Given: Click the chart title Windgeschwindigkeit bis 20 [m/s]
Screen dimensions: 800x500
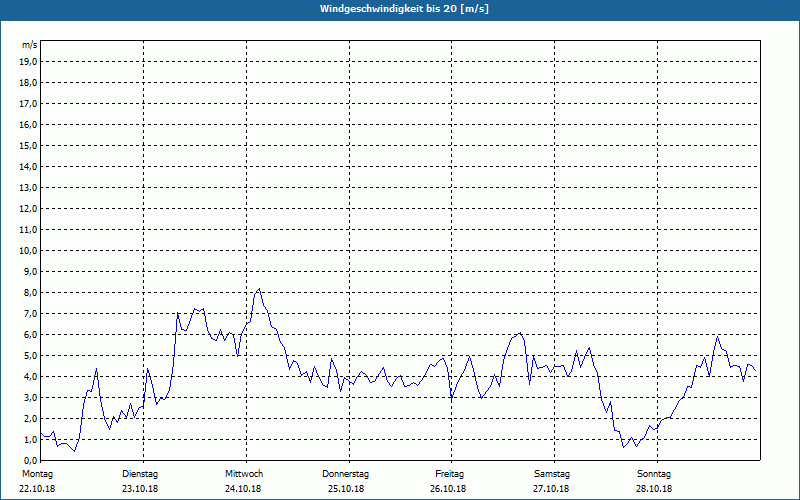Looking at the screenshot, I should pyautogui.click(x=404, y=9).
